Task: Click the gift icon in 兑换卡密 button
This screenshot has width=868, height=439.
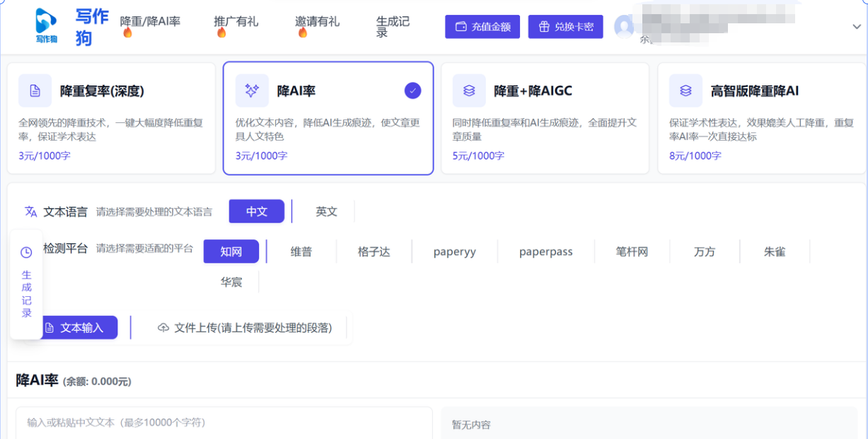Action: (544, 27)
